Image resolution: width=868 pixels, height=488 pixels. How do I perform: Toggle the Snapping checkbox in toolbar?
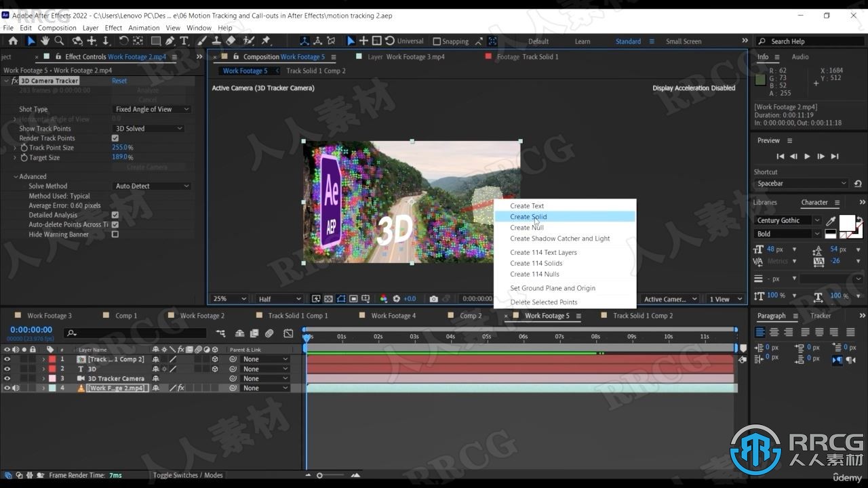coord(437,41)
